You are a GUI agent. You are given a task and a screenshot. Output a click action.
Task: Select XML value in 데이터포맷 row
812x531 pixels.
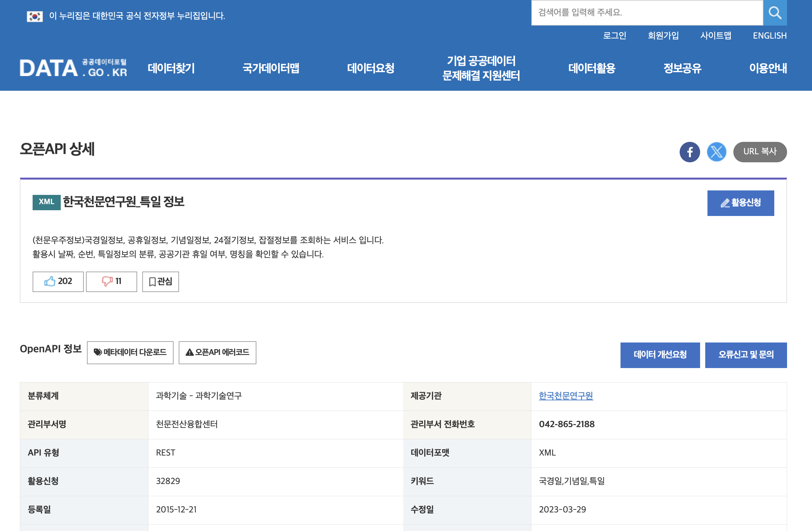[547, 452]
